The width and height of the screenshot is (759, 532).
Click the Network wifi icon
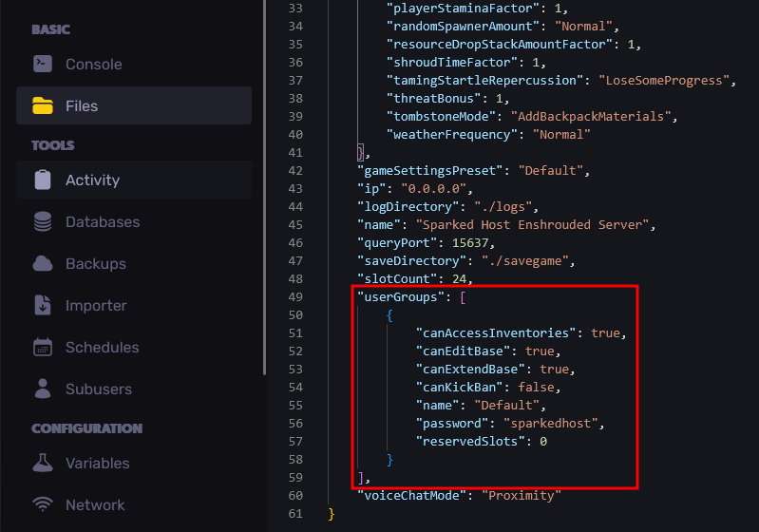pos(43,504)
